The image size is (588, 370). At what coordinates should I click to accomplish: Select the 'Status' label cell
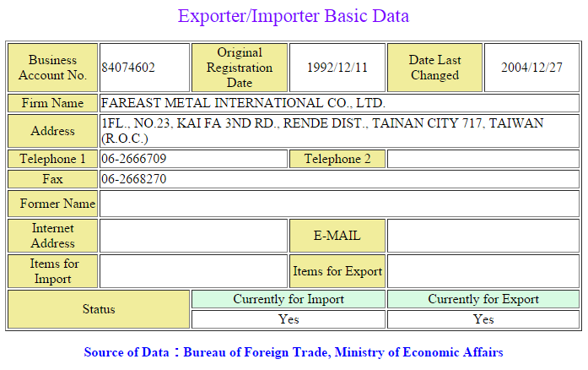[99, 309]
